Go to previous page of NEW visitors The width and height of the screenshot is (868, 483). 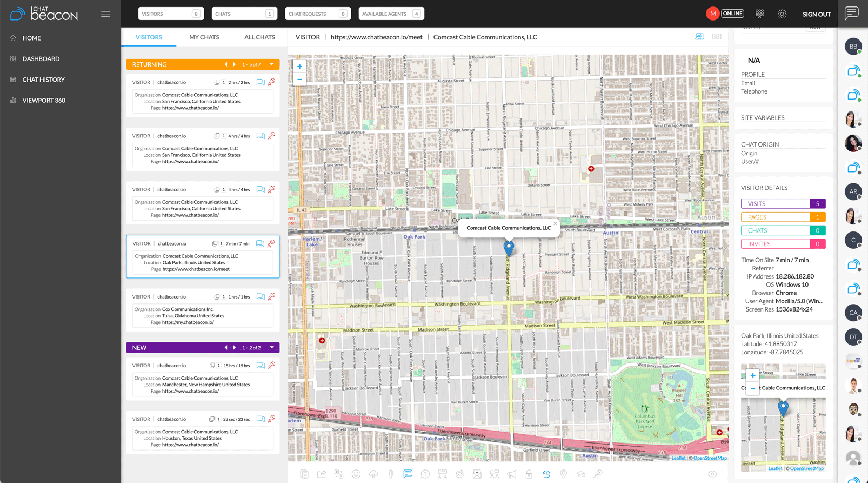226,348
